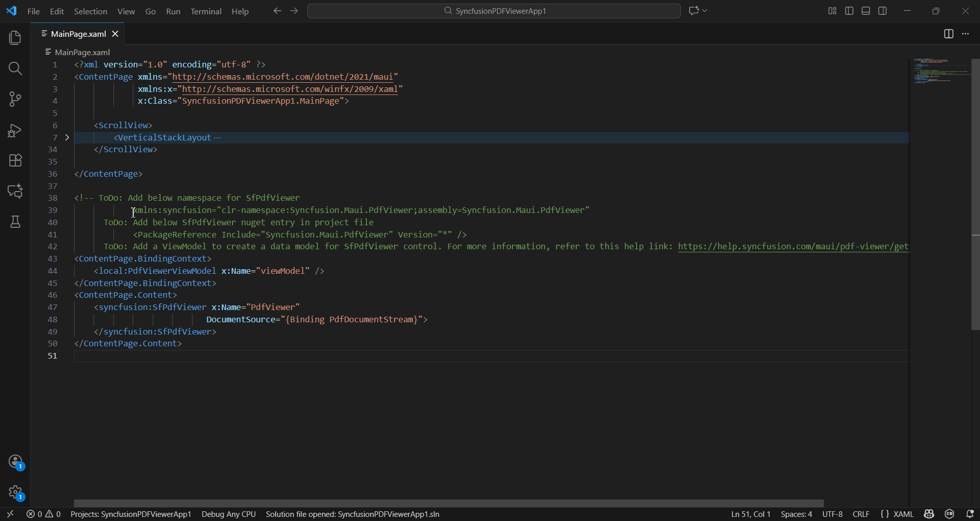
Task: Select the MainPage.xaml editor tab
Action: tap(78, 34)
